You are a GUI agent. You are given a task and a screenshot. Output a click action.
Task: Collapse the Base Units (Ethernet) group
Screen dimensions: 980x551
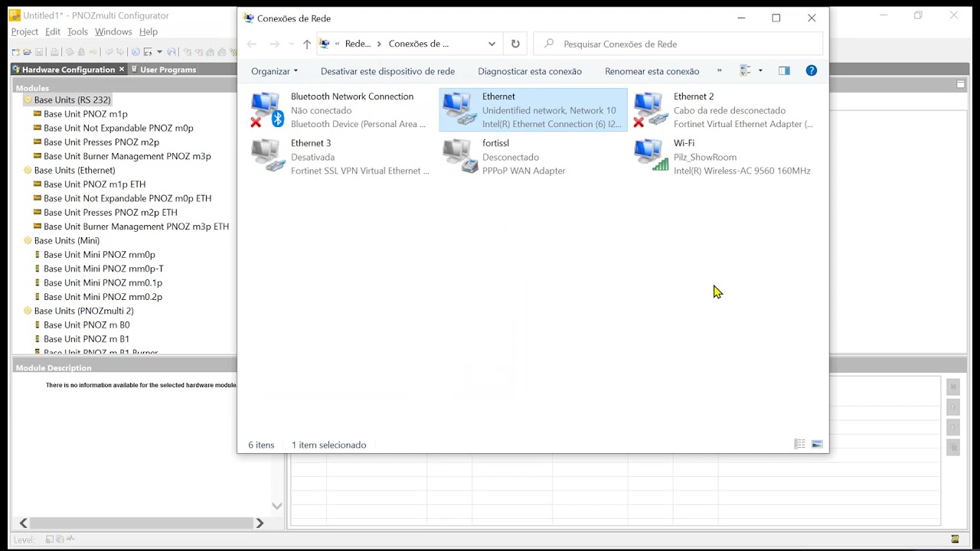28,170
